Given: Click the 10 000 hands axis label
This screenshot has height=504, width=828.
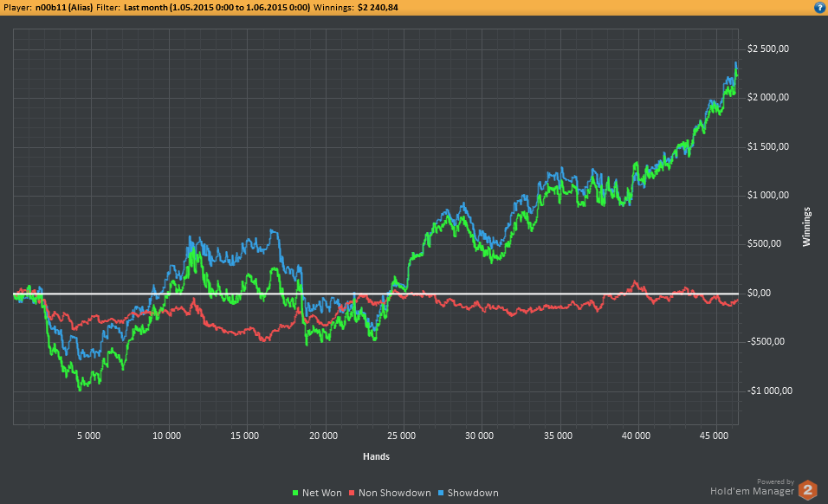Looking at the screenshot, I should coord(167,436).
